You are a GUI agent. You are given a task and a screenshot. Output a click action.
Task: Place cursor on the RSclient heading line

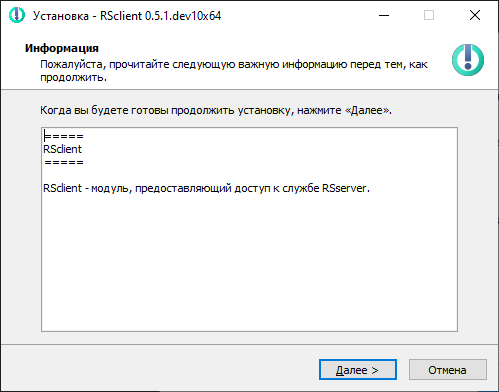[x=62, y=149]
